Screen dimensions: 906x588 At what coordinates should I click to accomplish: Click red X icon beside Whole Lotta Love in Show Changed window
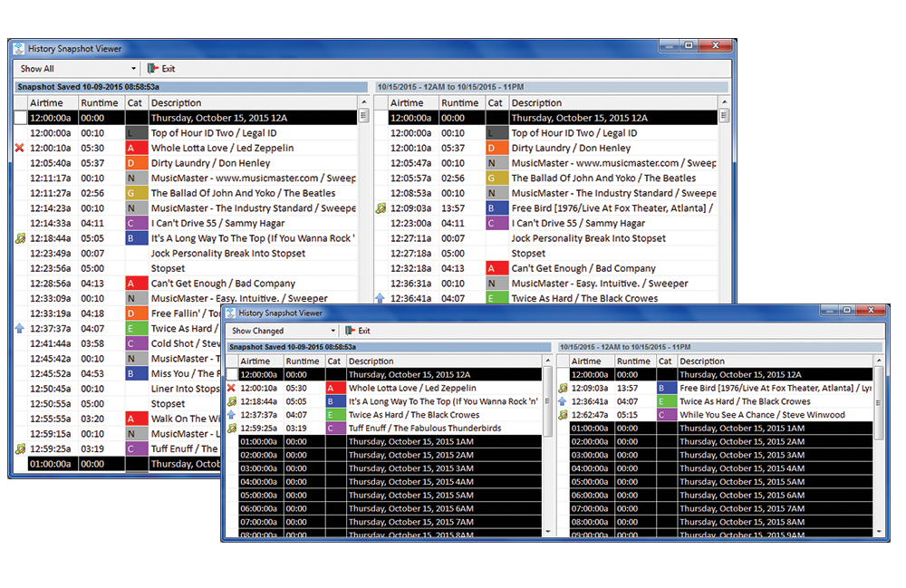[232, 388]
